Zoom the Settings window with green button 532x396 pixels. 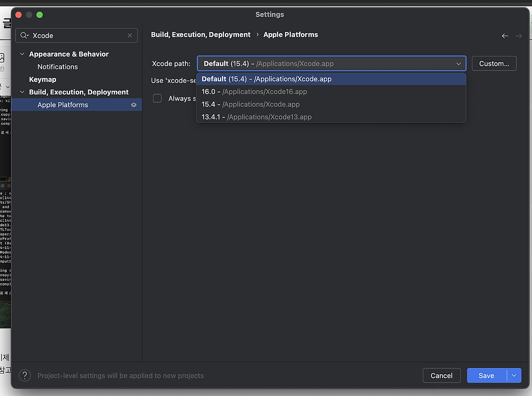point(39,15)
